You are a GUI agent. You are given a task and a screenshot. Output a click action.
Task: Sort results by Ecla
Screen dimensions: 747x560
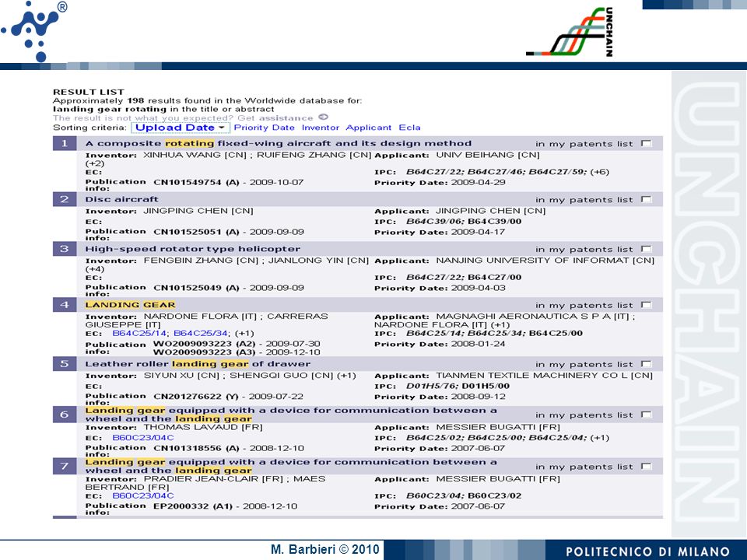[x=410, y=128]
